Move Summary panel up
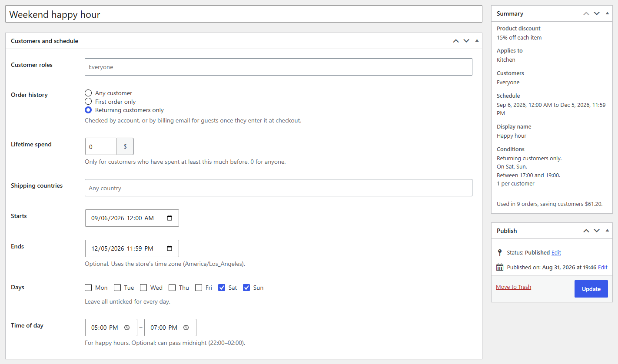The height and width of the screenshot is (364, 618). (586, 13)
